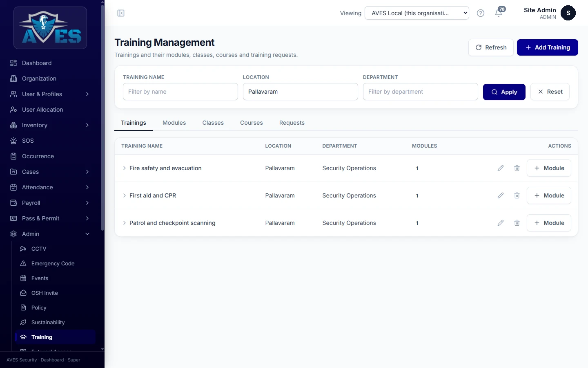Go to Organization page
This screenshot has height=368, width=588.
50,79
